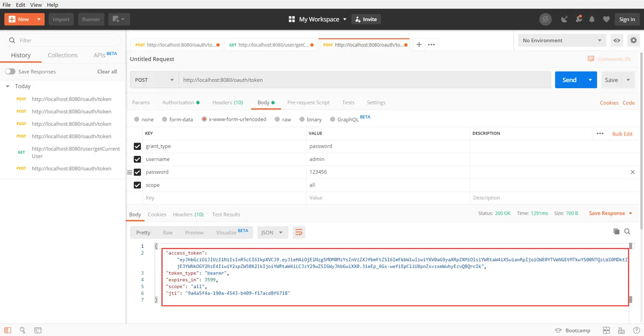This screenshot has height=336, width=644.
Task: Select the binary body radio option
Action: [302, 119]
